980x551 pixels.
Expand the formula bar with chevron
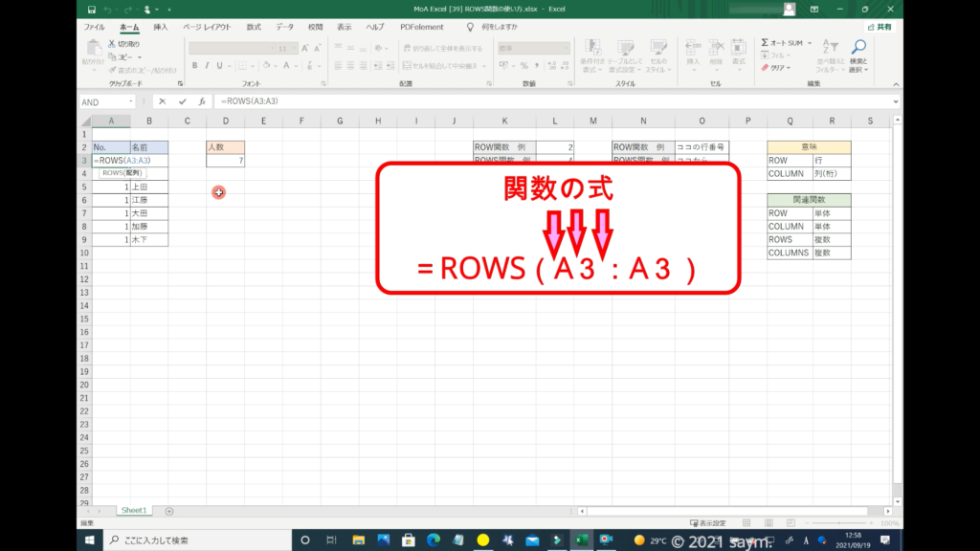tap(895, 101)
